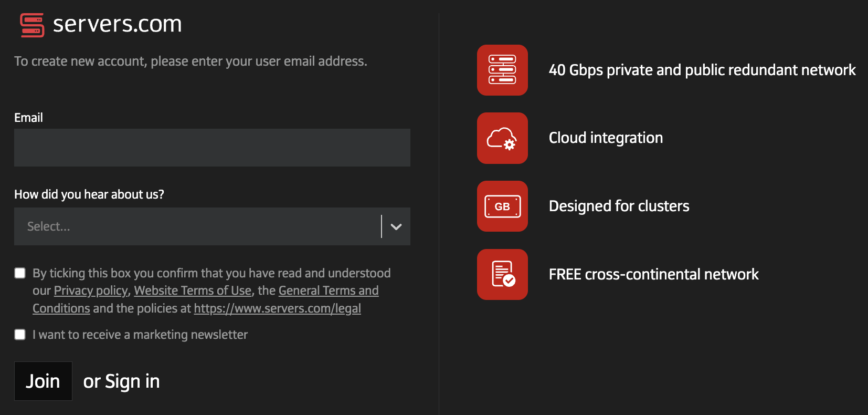This screenshot has height=415, width=868.
Task: Click the servers.com red logo icon
Action: (x=32, y=25)
